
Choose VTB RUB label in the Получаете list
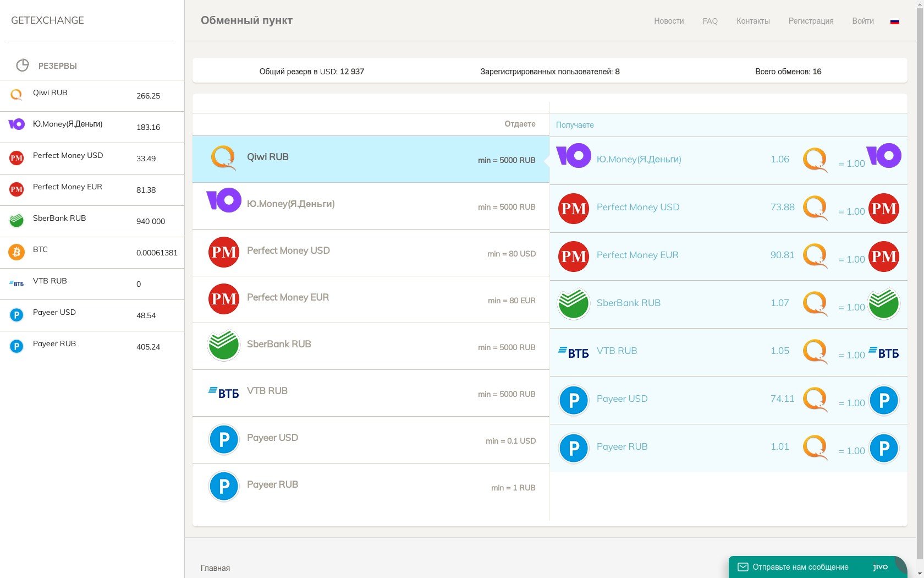pyautogui.click(x=617, y=351)
